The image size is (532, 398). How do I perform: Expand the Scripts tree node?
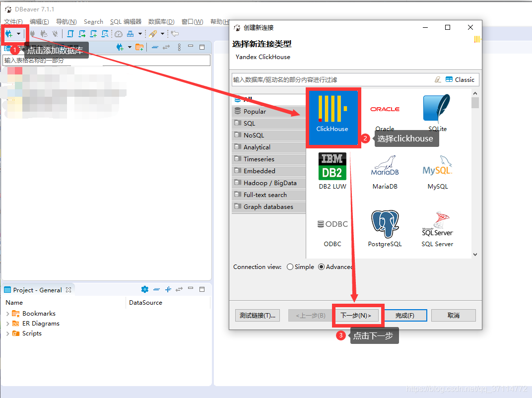[x=8, y=333]
